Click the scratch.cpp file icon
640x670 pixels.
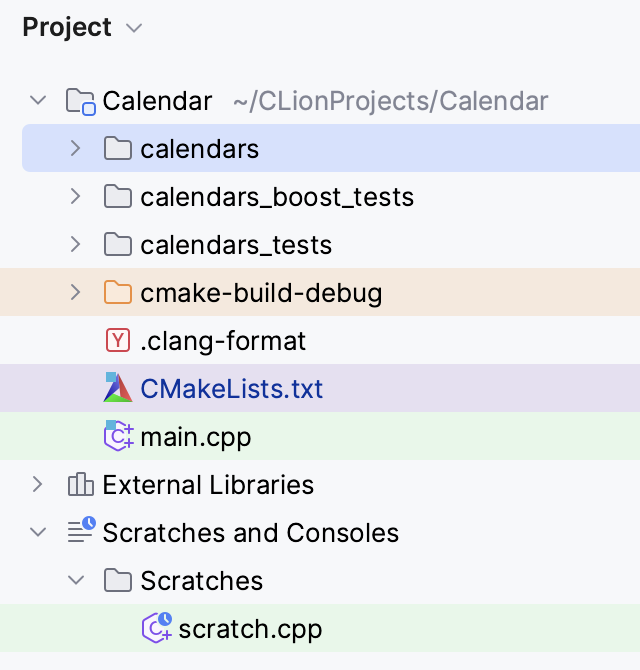[156, 628]
